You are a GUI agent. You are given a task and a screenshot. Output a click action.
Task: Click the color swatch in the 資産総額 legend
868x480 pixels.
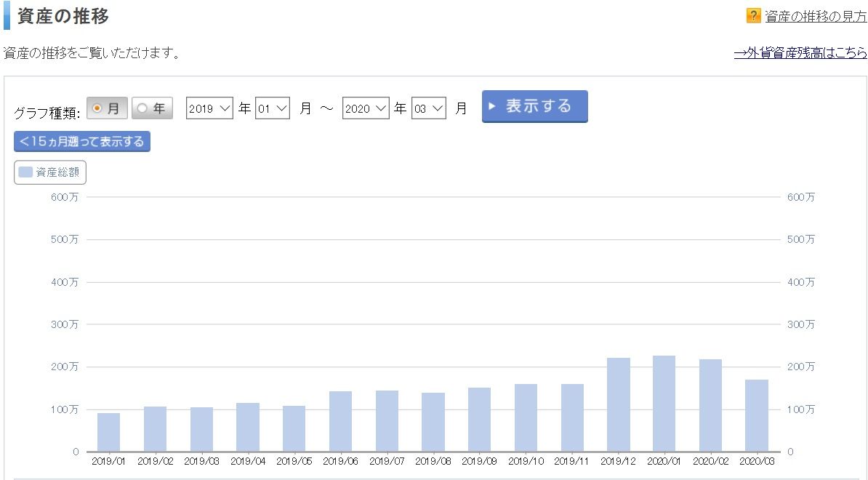tap(24, 172)
